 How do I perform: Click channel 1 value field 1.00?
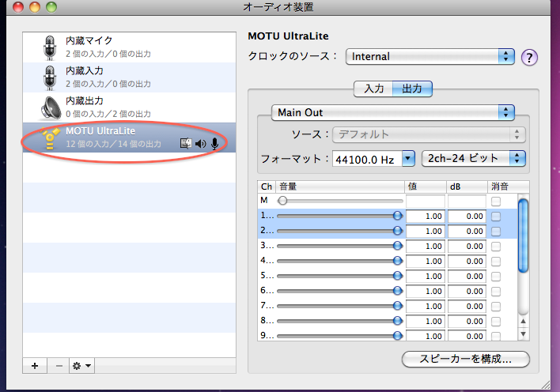tap(426, 216)
